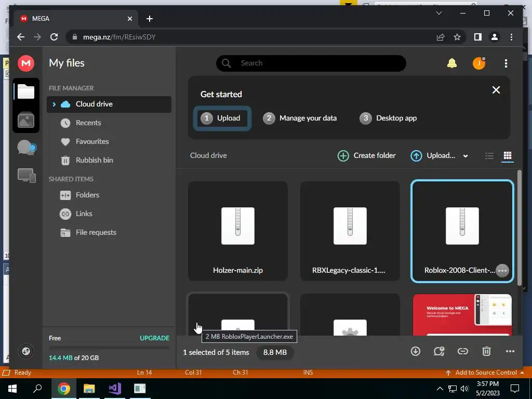This screenshot has height=399, width=532.
Task: Show hidden system tray icons
Action: click(440, 389)
